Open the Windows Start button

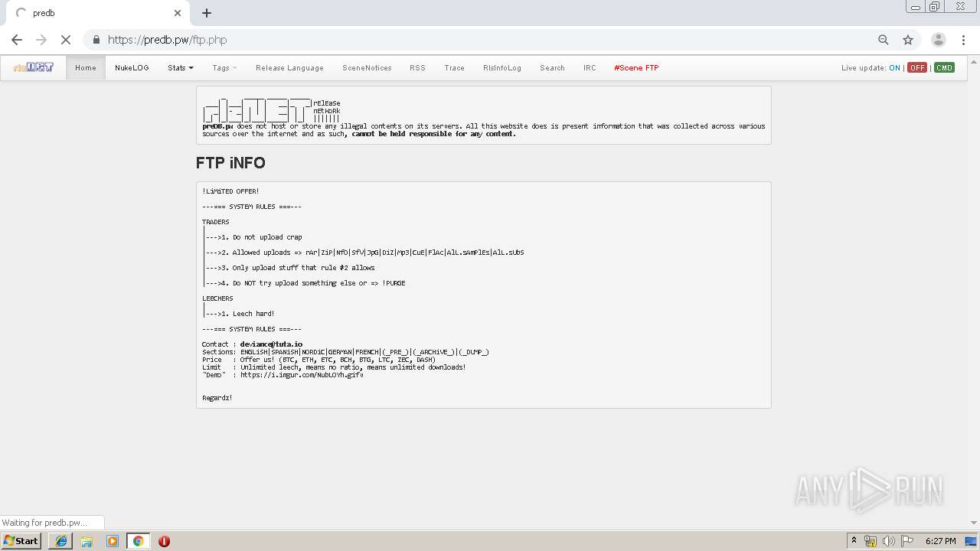[21, 541]
